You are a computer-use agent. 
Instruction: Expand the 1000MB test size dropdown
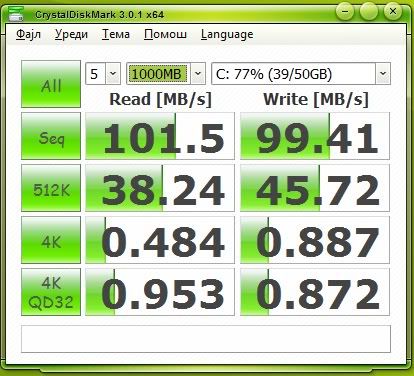pyautogui.click(x=198, y=74)
